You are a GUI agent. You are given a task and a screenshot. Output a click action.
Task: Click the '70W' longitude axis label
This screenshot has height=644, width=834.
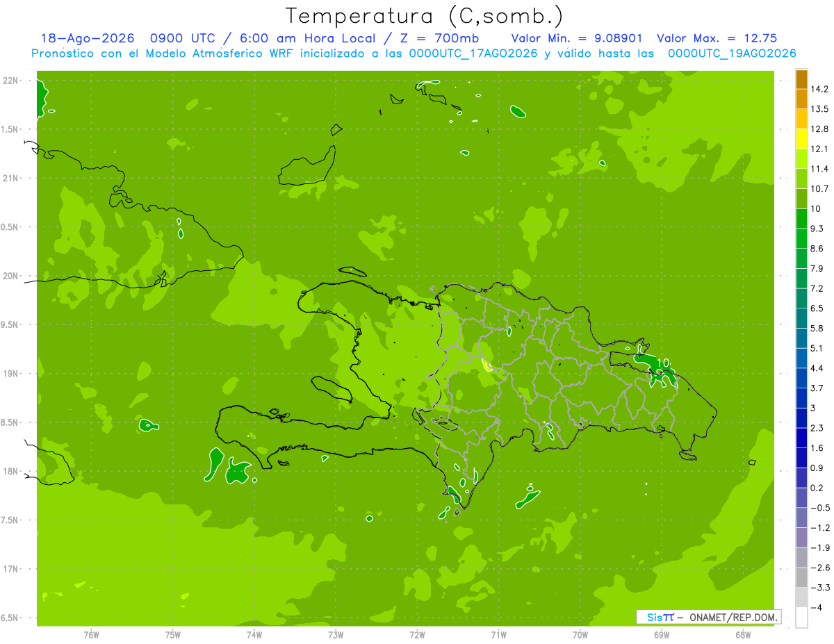pyautogui.click(x=580, y=635)
